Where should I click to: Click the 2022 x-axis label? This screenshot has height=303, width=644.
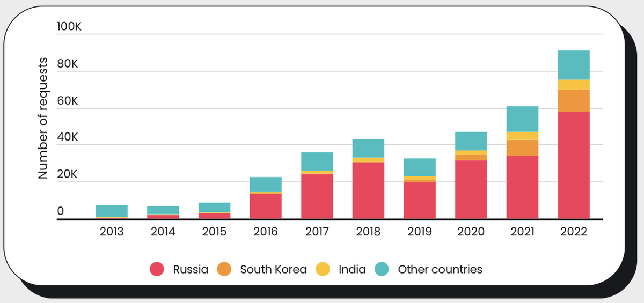tap(574, 232)
